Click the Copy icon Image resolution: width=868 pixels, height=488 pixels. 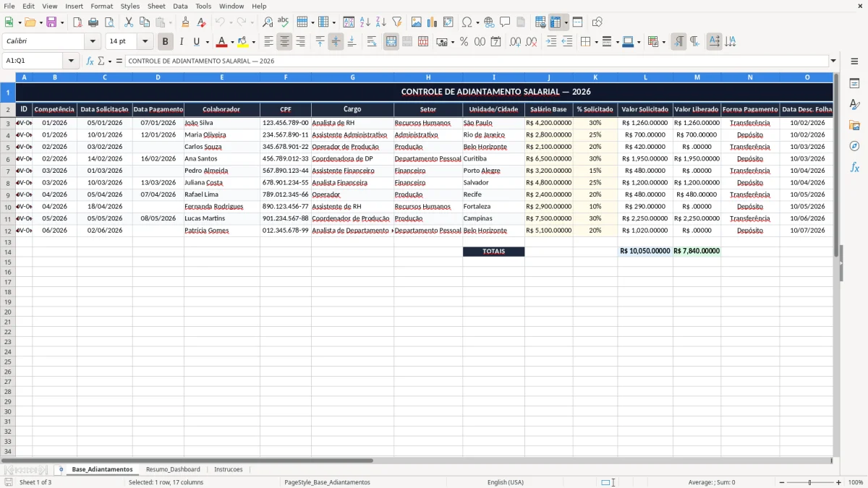[145, 22]
